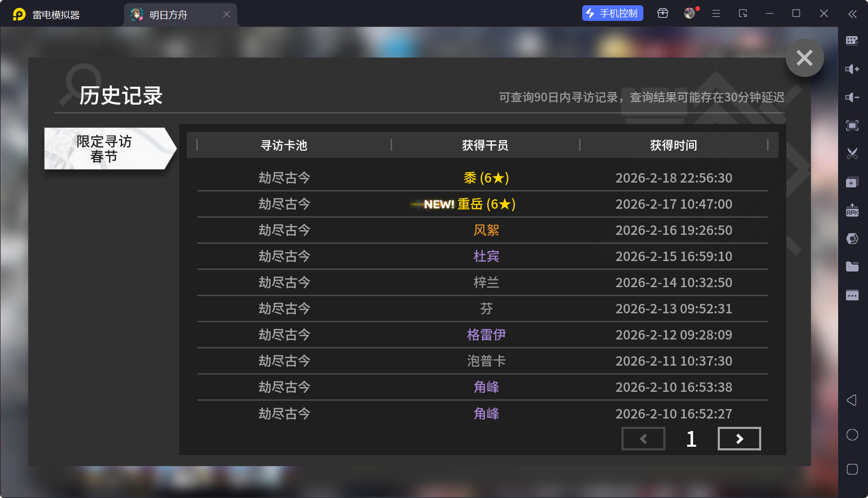This screenshot has width=868, height=498.
Task: Open the scissors screenshot tool
Action: tap(852, 154)
